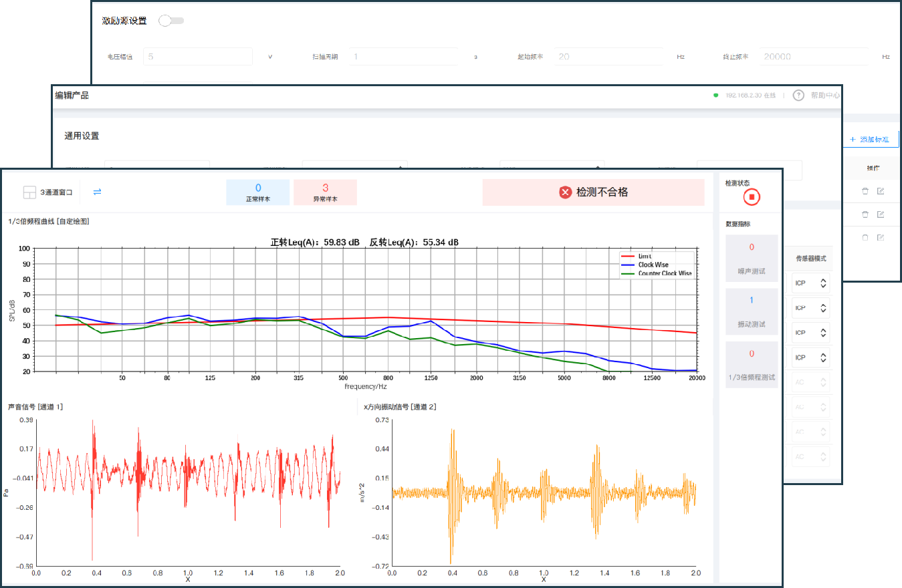Select the 振动测试 indicator card

[752, 312]
